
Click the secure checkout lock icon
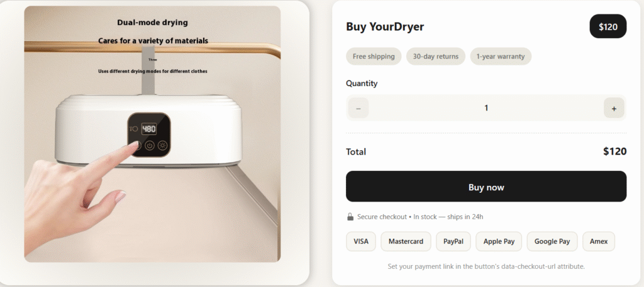pos(350,217)
